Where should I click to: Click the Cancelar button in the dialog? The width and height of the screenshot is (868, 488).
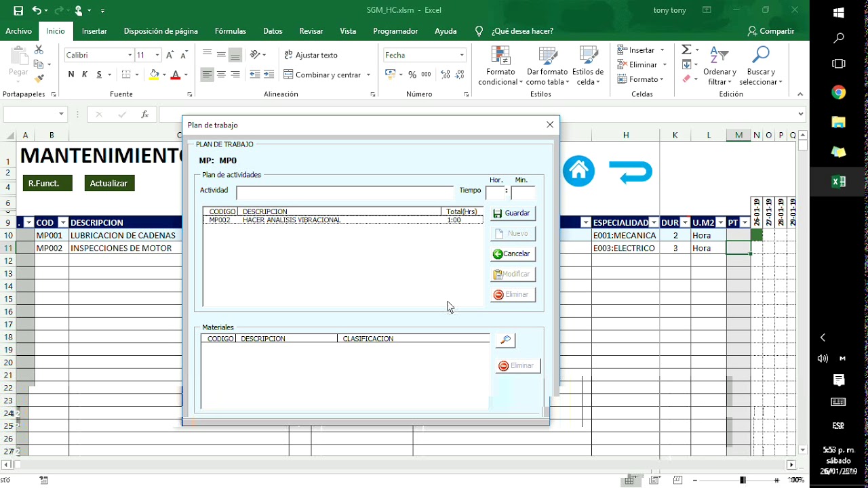click(513, 253)
